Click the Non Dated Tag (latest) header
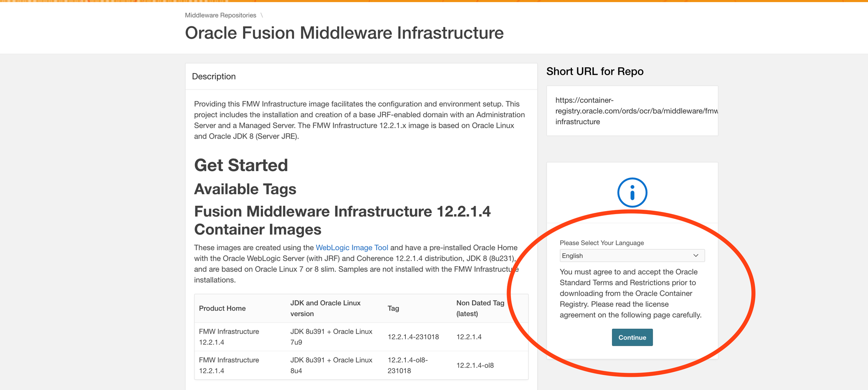The image size is (868, 390). click(480, 308)
